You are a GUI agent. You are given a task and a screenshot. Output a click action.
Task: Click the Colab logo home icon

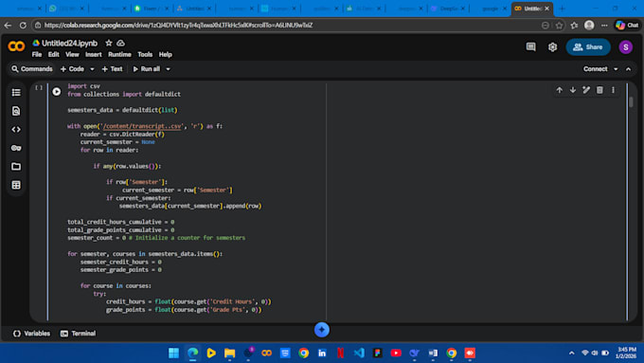(x=16, y=46)
